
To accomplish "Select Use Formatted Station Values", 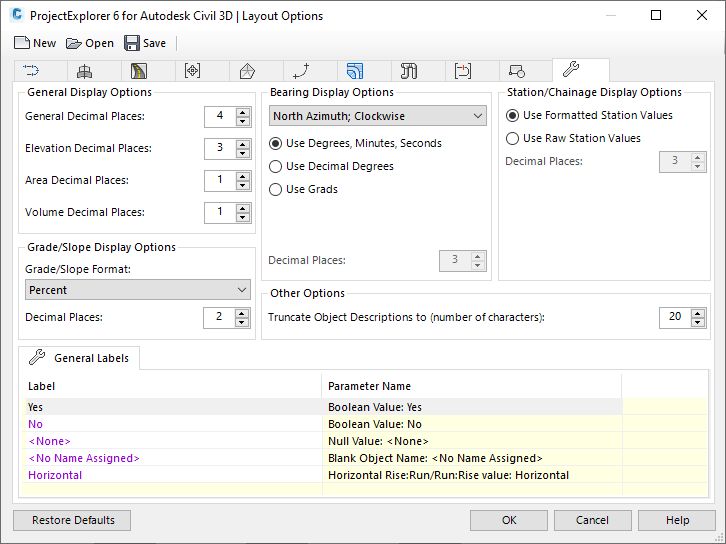I will pos(512,115).
